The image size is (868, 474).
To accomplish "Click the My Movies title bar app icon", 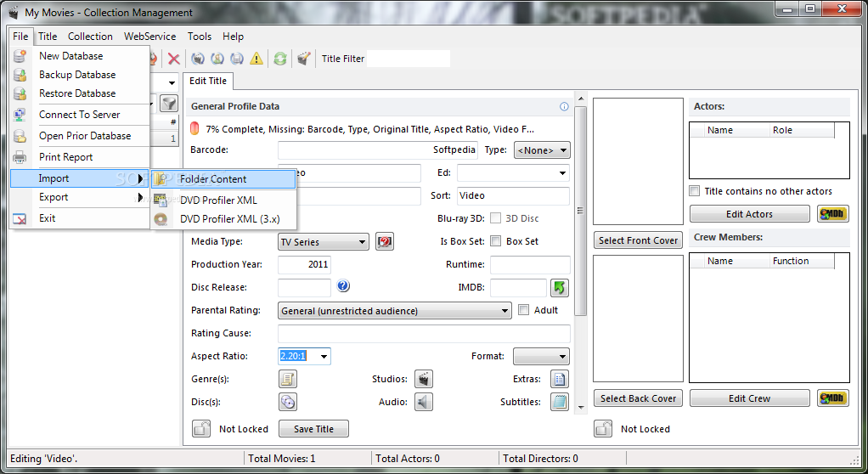I will (14, 12).
